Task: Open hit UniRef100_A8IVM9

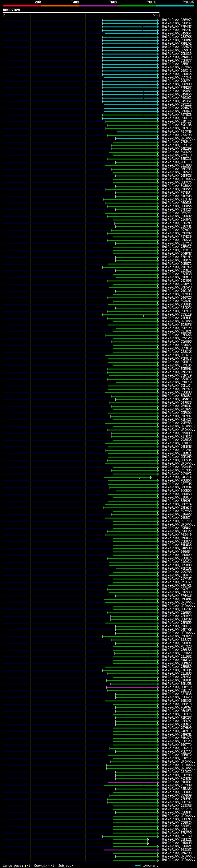Action: (177, 132)
